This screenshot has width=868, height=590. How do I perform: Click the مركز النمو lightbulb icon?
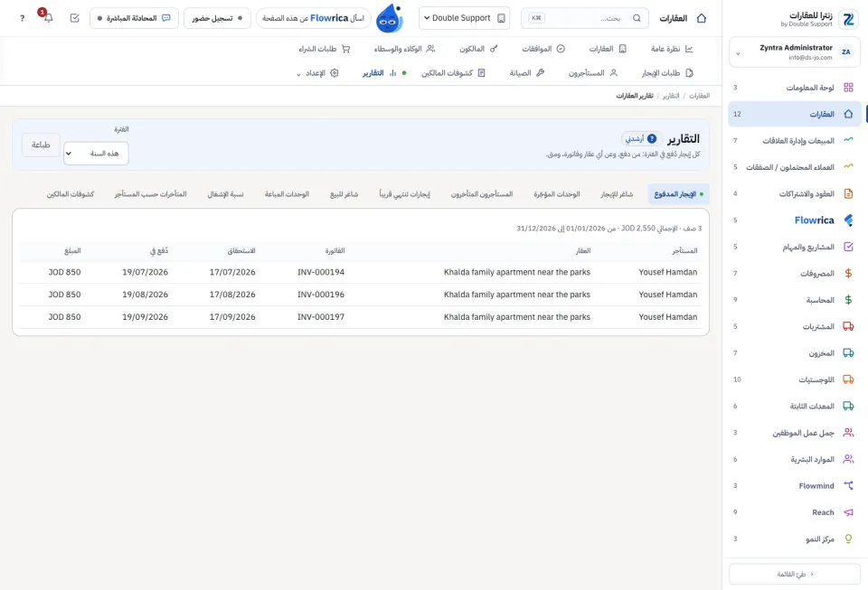(848, 538)
